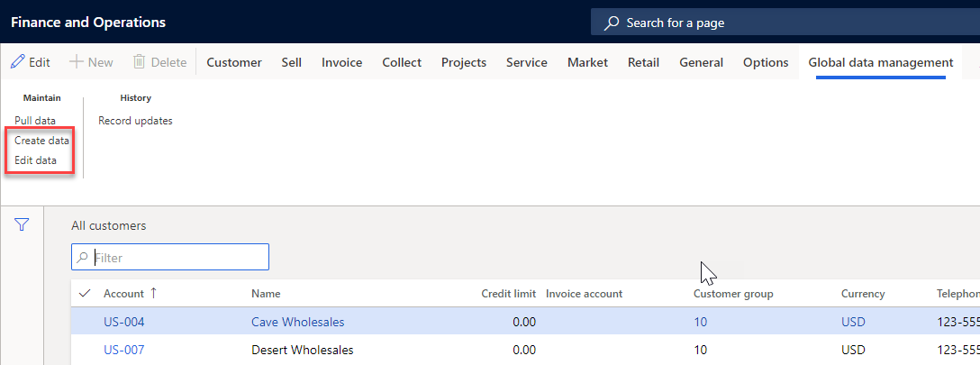The width and height of the screenshot is (980, 365).
Task: Open the Name column header menu
Action: pos(266,294)
